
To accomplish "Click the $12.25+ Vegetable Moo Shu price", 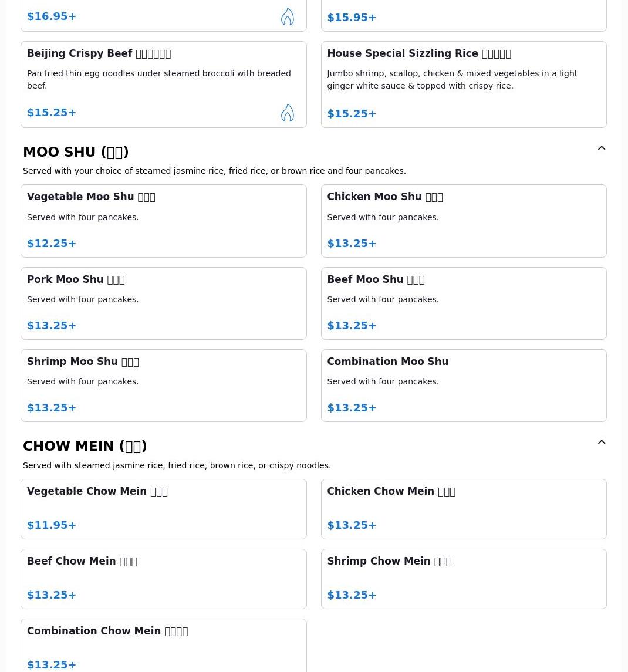I will (52, 244).
